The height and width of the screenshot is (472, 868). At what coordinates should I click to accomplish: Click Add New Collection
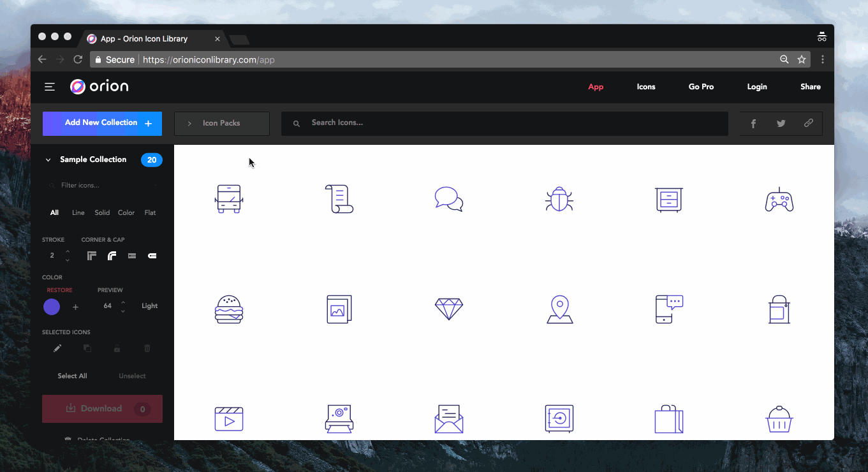(x=102, y=123)
